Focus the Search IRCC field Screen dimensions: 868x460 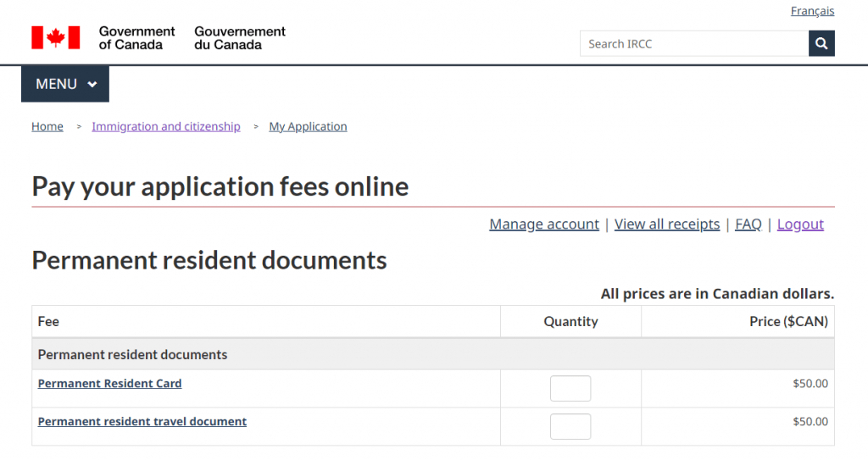point(693,43)
